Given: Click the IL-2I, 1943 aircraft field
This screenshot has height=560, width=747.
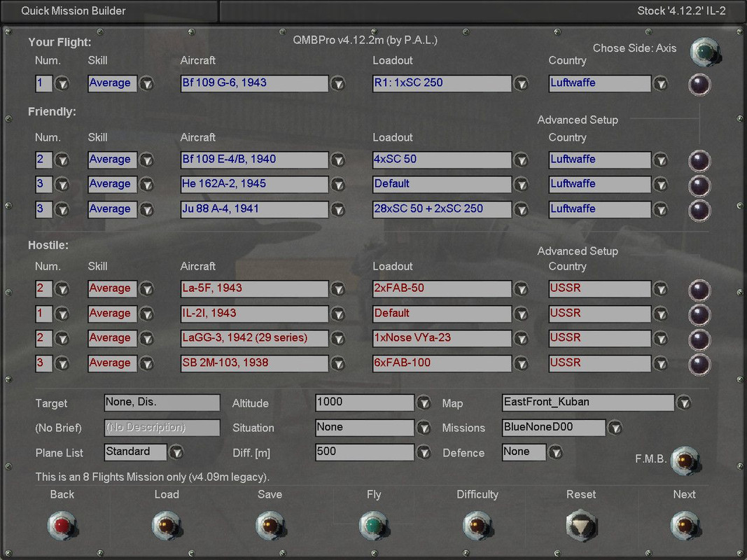Looking at the screenshot, I should click(254, 314).
